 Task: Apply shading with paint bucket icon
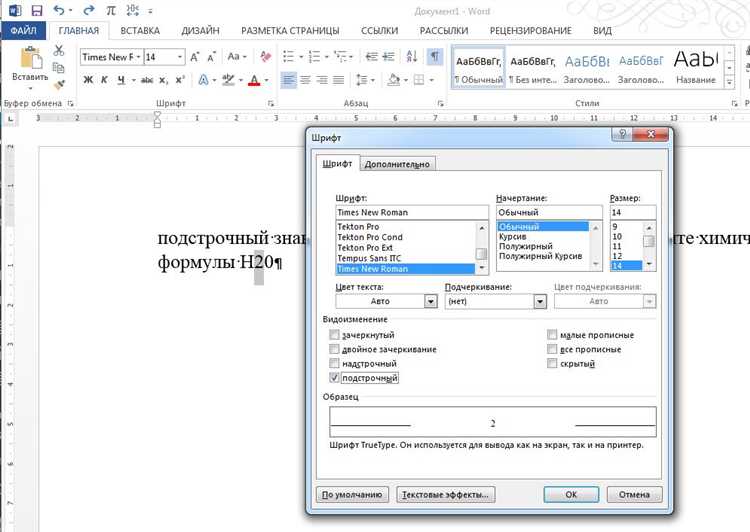click(x=394, y=80)
